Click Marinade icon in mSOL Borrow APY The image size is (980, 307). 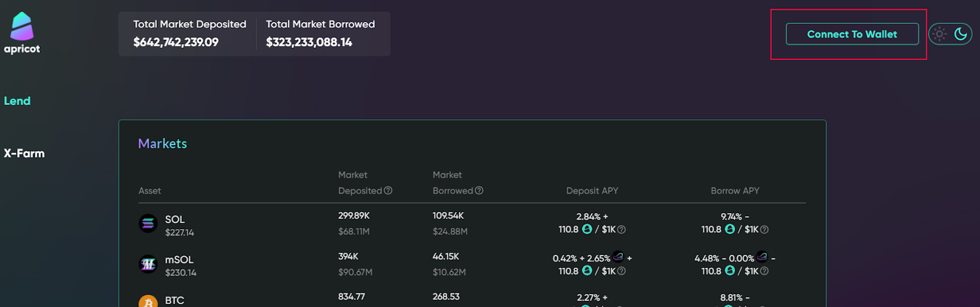coord(762,257)
